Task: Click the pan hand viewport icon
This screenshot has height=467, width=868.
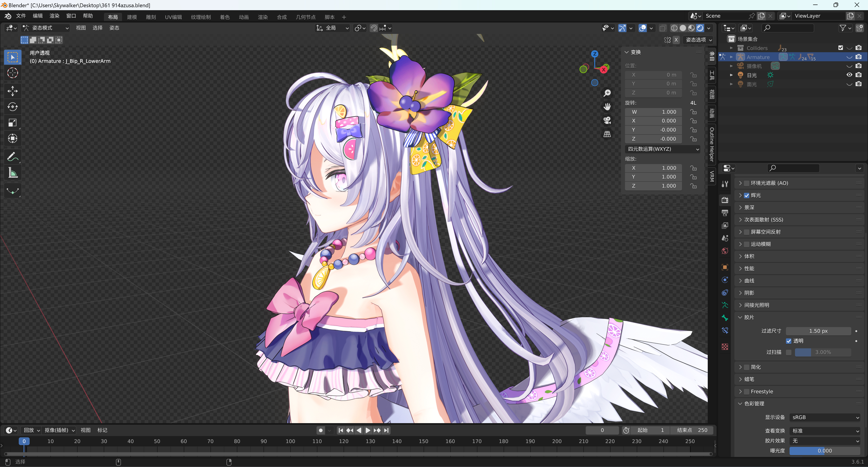Action: 607,107
